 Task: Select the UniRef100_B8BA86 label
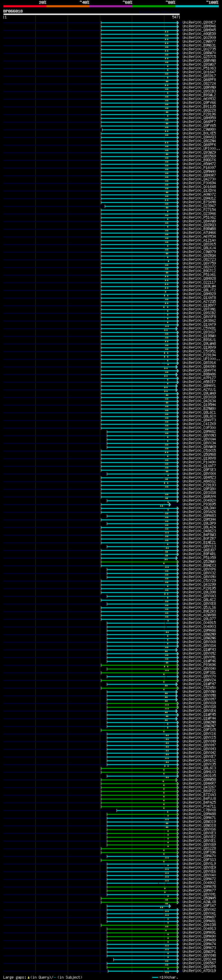[x=199, y=374]
